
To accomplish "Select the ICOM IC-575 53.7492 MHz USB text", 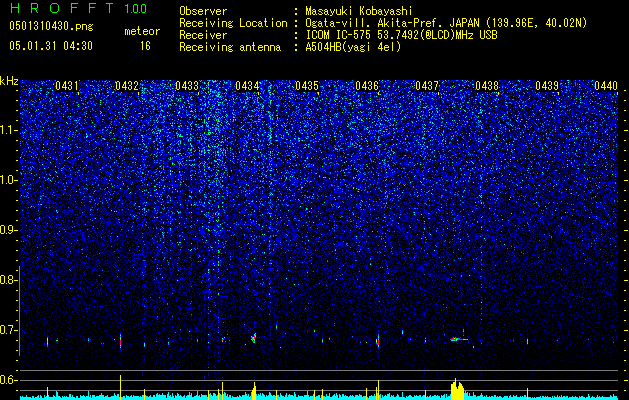I will click(x=401, y=35).
